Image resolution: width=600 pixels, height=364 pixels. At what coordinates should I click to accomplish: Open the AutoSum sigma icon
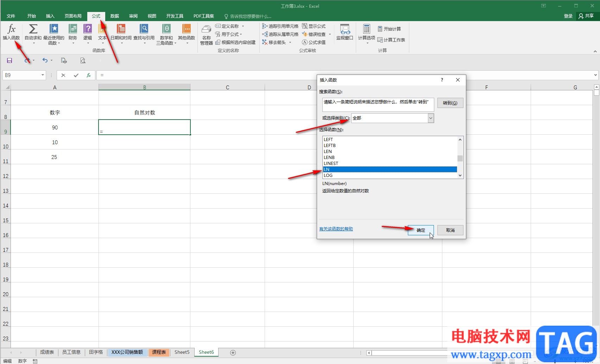point(33,29)
